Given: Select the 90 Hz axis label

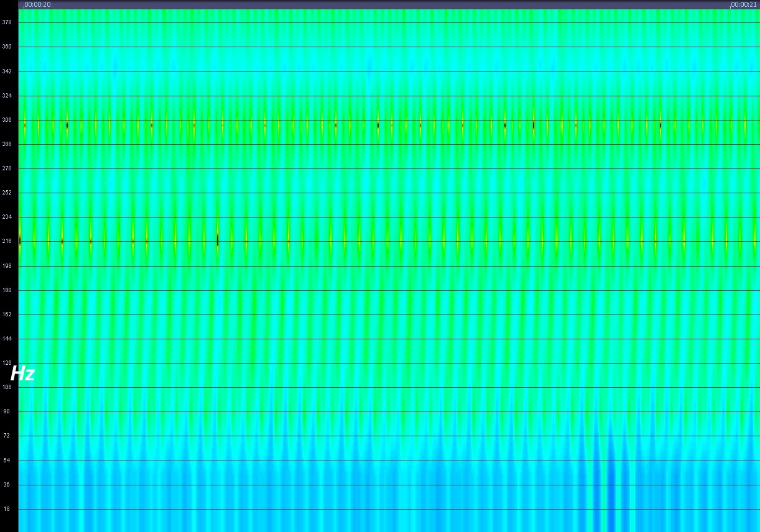Looking at the screenshot, I should click(x=7, y=411).
